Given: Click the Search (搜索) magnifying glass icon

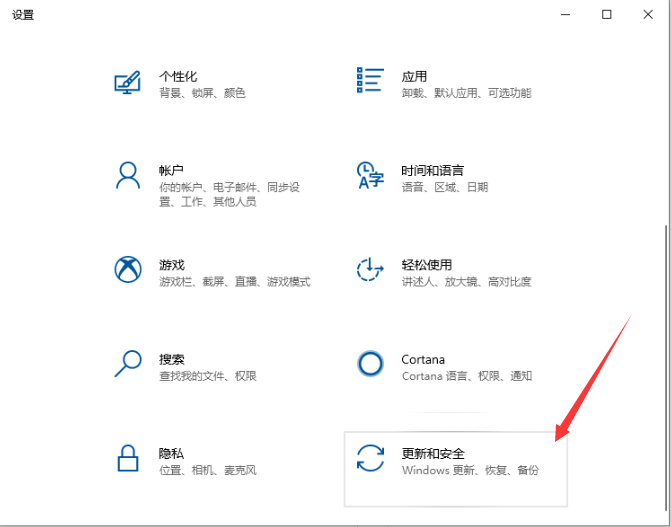Looking at the screenshot, I should point(128,363).
